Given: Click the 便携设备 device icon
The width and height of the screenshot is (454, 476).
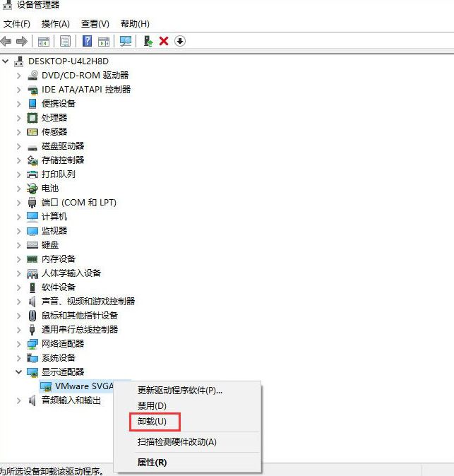Looking at the screenshot, I should (x=32, y=104).
